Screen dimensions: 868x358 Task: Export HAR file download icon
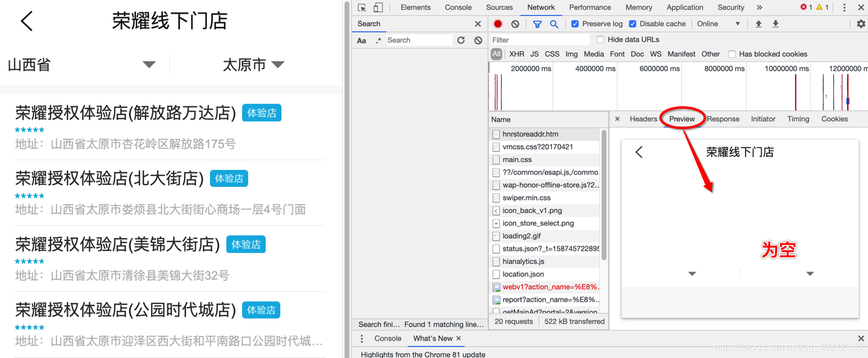tap(775, 24)
